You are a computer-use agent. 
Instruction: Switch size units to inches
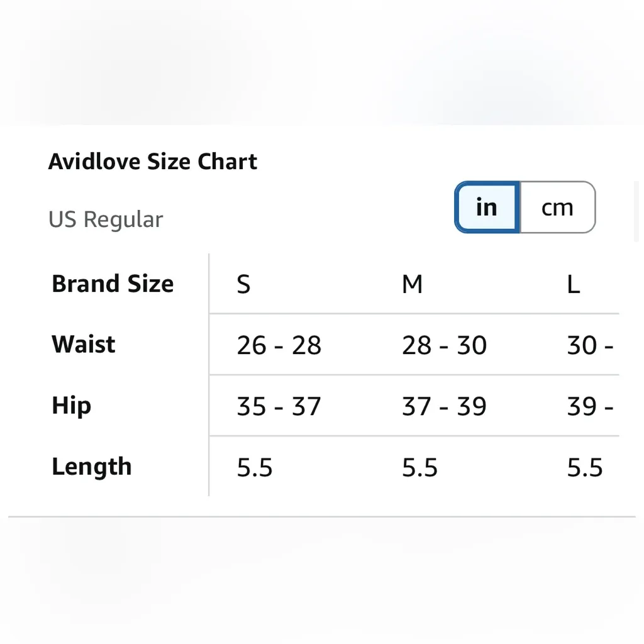point(487,208)
